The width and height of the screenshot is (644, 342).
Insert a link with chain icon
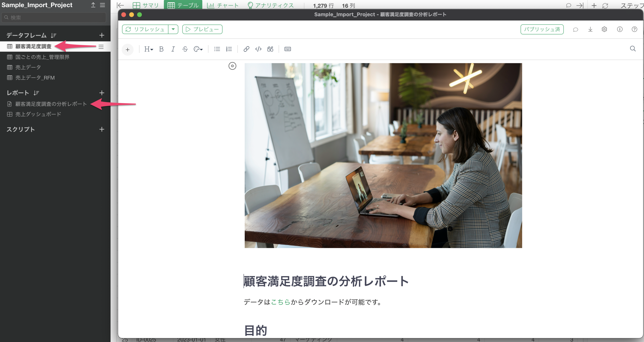coord(246,49)
